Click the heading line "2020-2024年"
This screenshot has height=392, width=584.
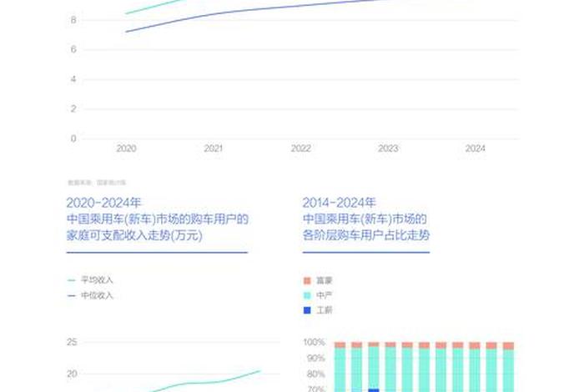(104, 203)
